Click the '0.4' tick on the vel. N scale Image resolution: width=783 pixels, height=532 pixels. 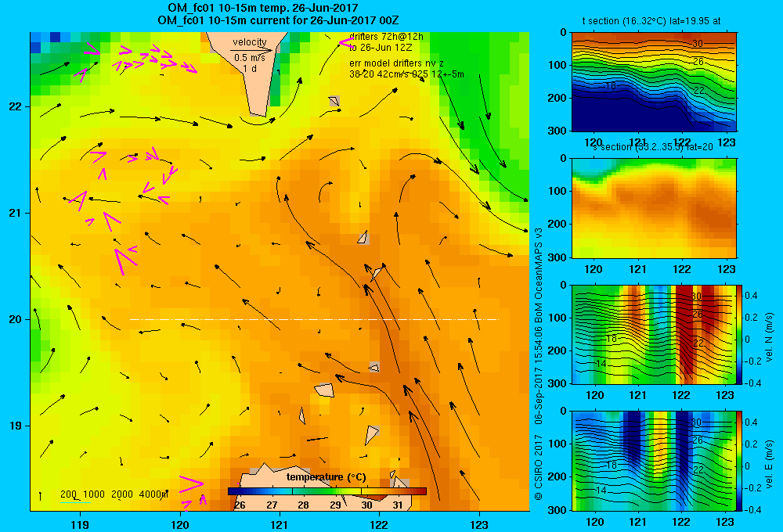pyautogui.click(x=752, y=296)
